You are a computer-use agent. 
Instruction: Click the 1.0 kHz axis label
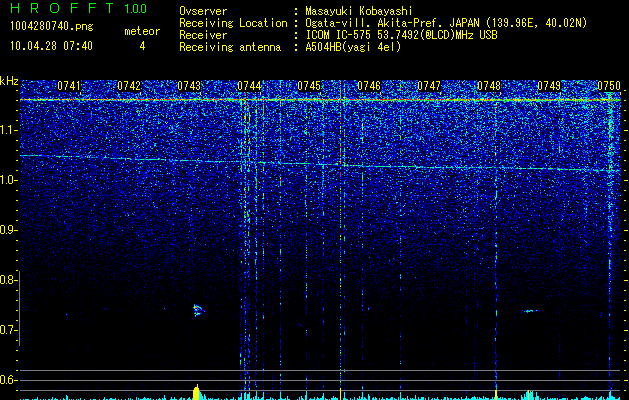point(7,180)
